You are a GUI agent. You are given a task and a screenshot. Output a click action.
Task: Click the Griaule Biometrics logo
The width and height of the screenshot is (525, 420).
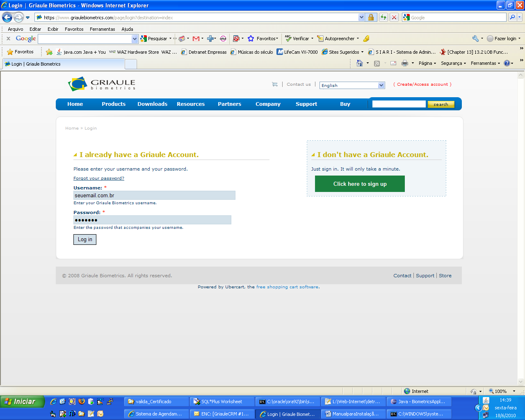[102, 84]
